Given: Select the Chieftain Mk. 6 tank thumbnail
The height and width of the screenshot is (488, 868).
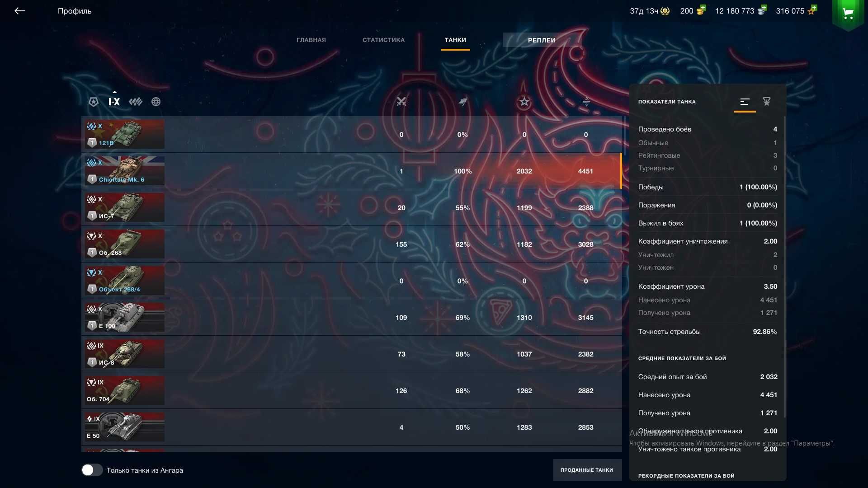Looking at the screenshot, I should point(125,171).
